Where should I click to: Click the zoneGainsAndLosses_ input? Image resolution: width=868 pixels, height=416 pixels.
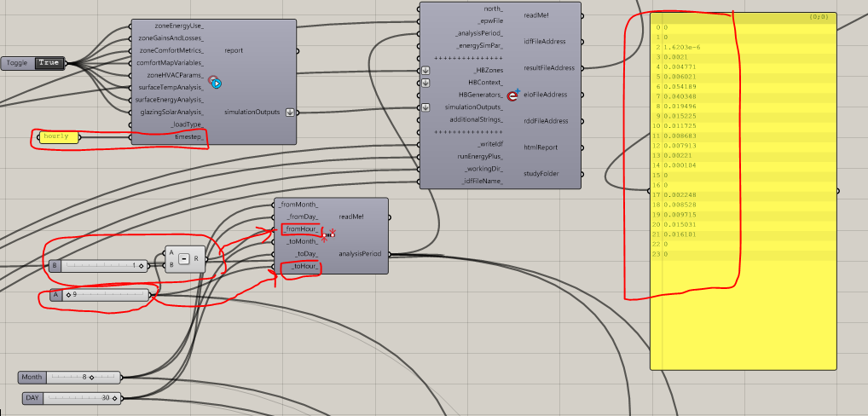171,38
